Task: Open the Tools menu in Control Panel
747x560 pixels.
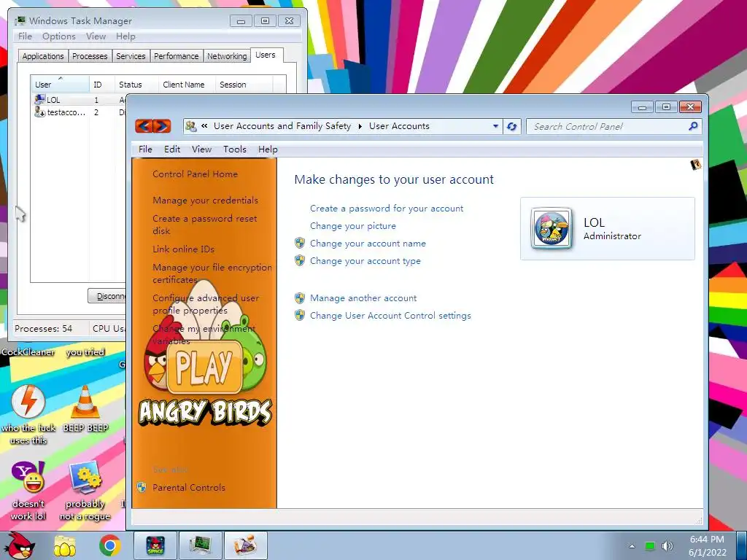Action: 235,149
